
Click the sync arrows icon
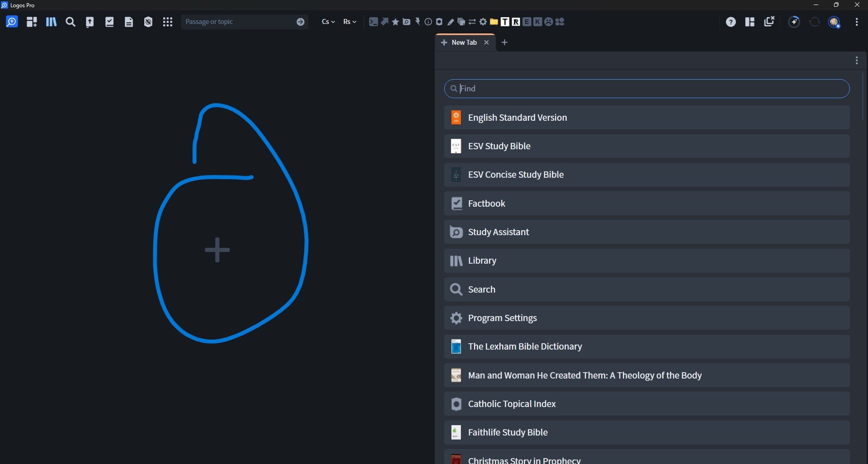(x=815, y=22)
